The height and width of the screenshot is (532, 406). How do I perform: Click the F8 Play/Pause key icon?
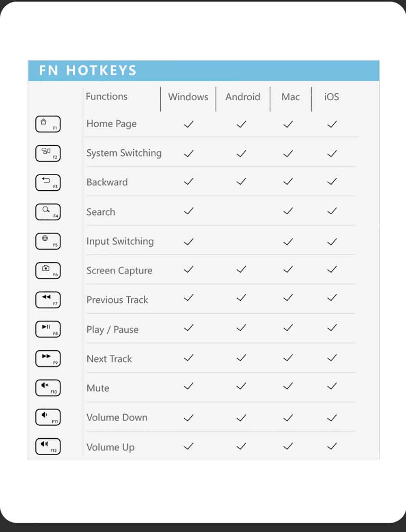point(48,329)
